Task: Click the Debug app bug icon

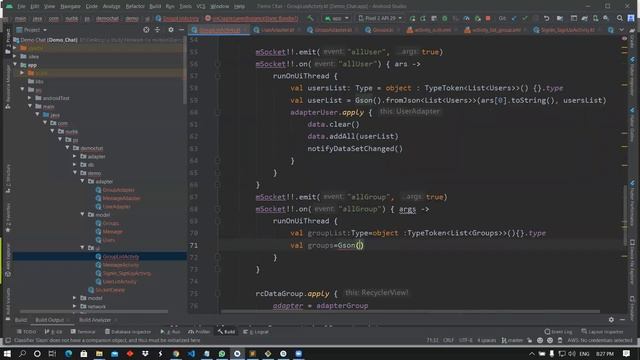Action: click(444, 18)
